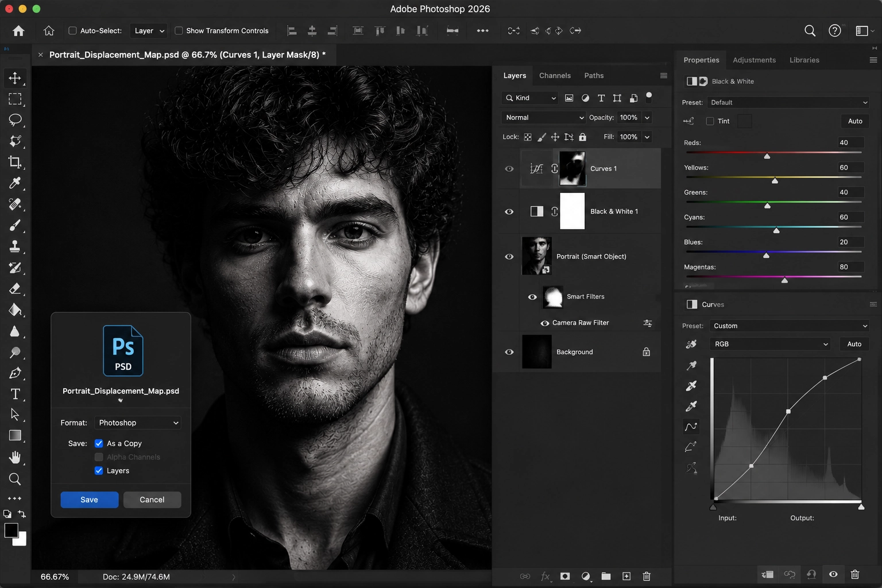The height and width of the screenshot is (588, 882).
Task: Open the blend mode Normal dropdown
Action: pyautogui.click(x=543, y=117)
